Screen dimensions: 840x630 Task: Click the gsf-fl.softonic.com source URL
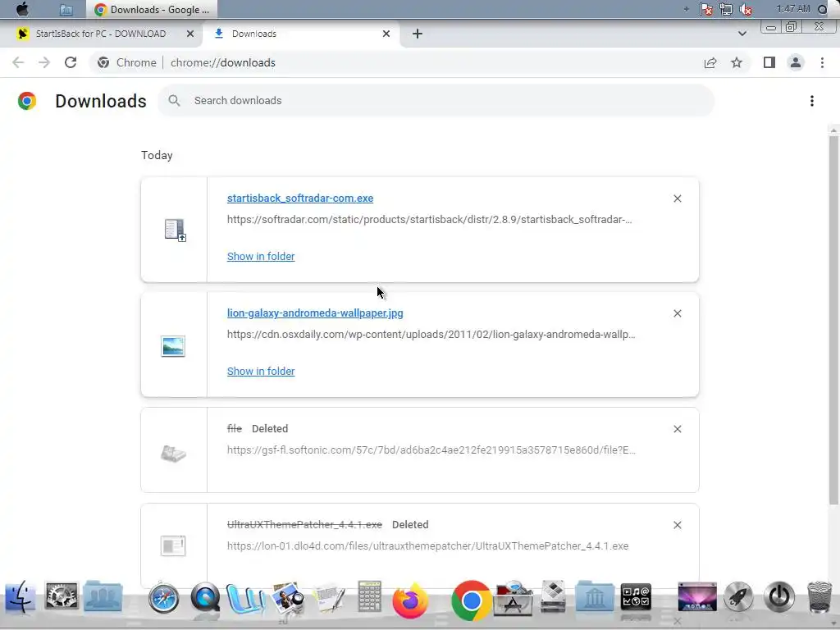431,450
